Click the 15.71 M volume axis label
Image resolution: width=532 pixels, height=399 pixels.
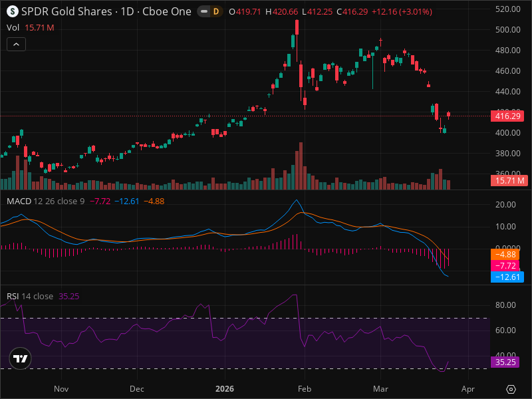click(x=509, y=180)
